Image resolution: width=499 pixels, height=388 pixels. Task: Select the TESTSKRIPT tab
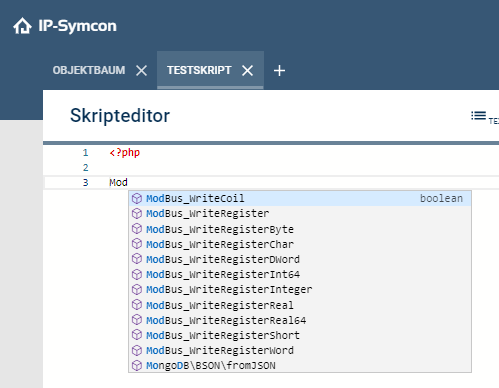[x=199, y=70]
